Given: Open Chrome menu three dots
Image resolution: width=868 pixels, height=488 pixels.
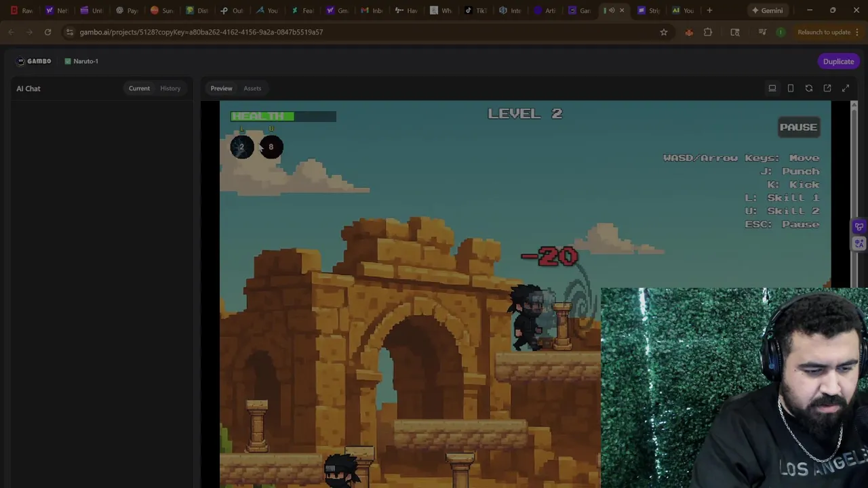Looking at the screenshot, I should click(x=859, y=32).
